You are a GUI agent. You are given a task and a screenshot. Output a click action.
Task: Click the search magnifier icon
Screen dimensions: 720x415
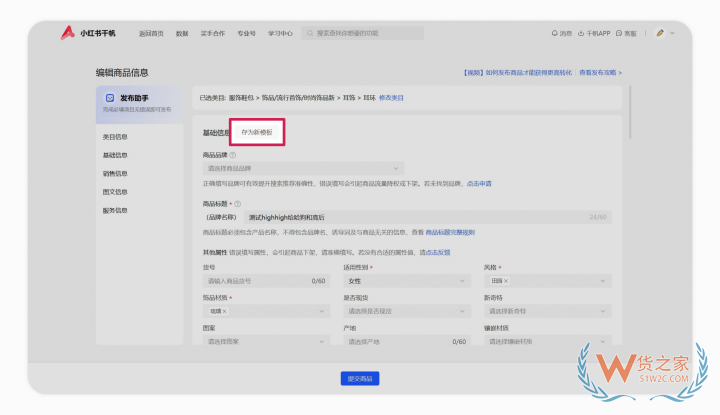pyautogui.click(x=310, y=33)
